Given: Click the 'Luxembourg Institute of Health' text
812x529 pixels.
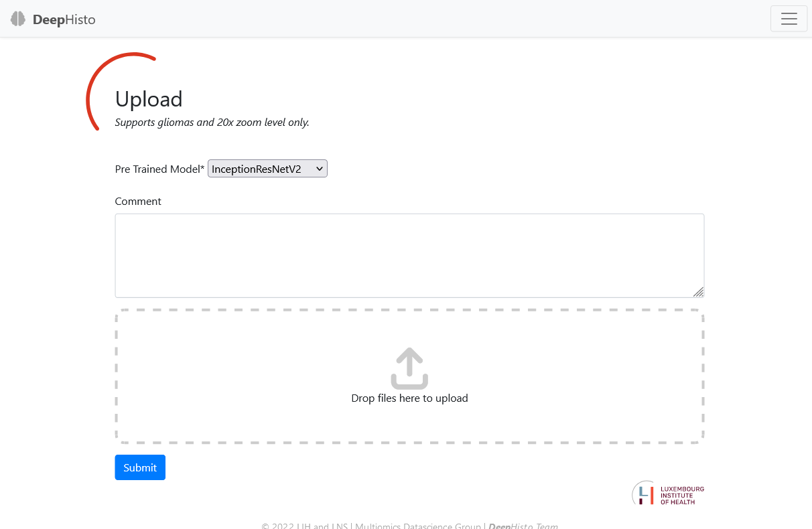Looking at the screenshot, I should point(681,495).
